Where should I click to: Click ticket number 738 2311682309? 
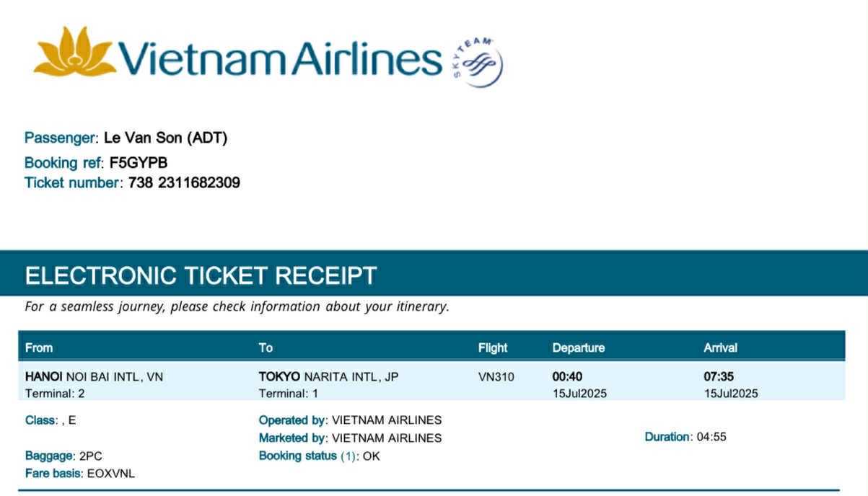tap(184, 182)
